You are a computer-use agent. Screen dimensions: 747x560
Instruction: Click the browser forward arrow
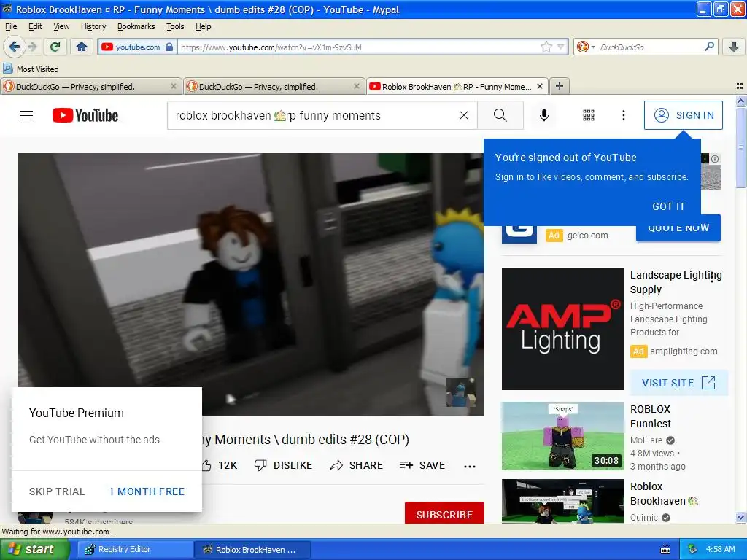pos(32,47)
